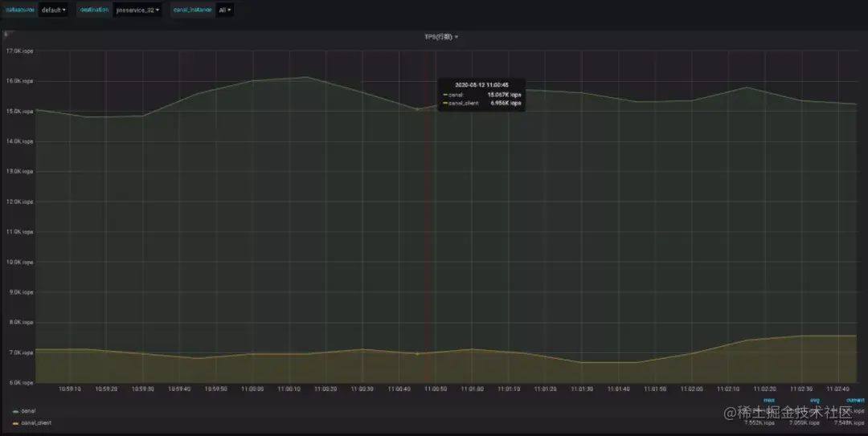The width and height of the screenshot is (868, 436).
Task: Click the destination variable label
Action: click(94, 10)
